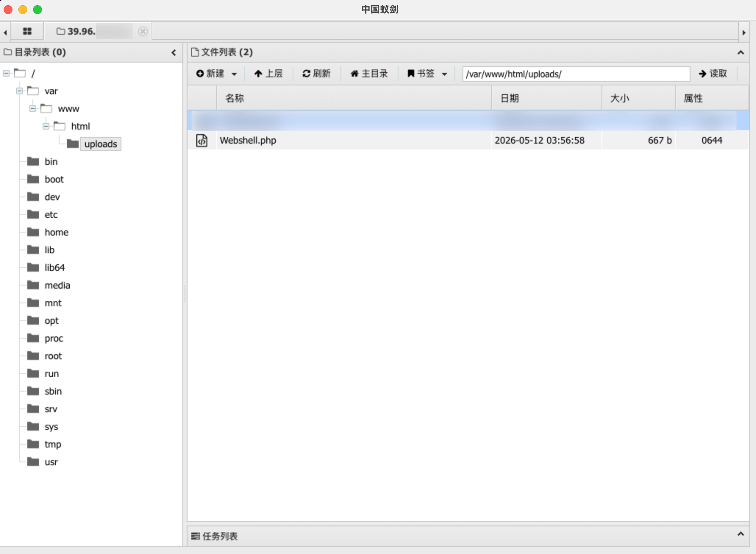Open the boot folder icon

pos(33,179)
